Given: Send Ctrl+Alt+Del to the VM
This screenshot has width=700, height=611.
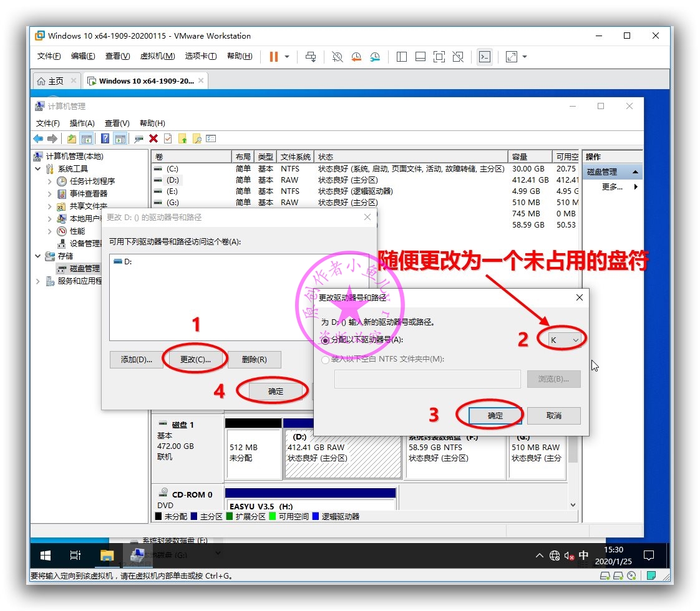Looking at the screenshot, I should click(311, 57).
